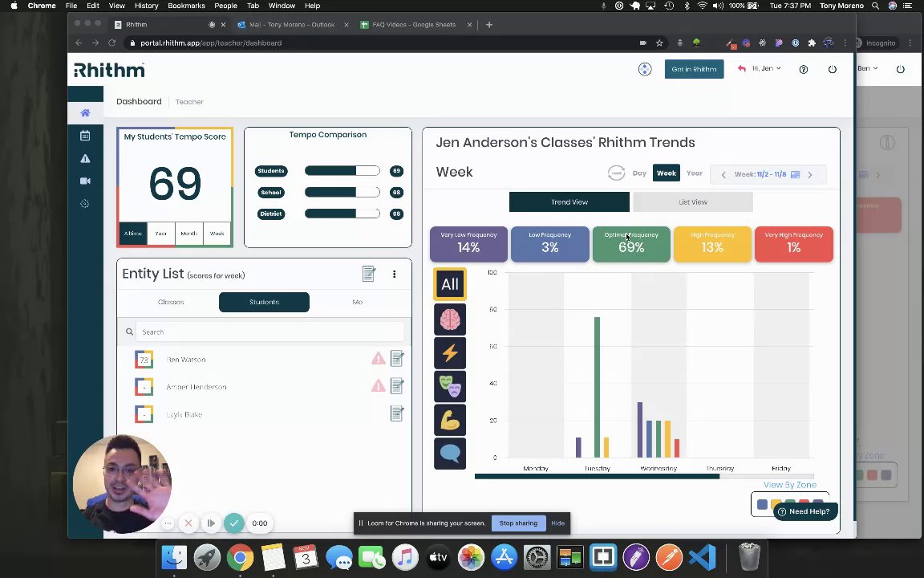The image size is (924, 578).
Task: Expand the Hi, Jen user dropdown
Action: pos(766,68)
